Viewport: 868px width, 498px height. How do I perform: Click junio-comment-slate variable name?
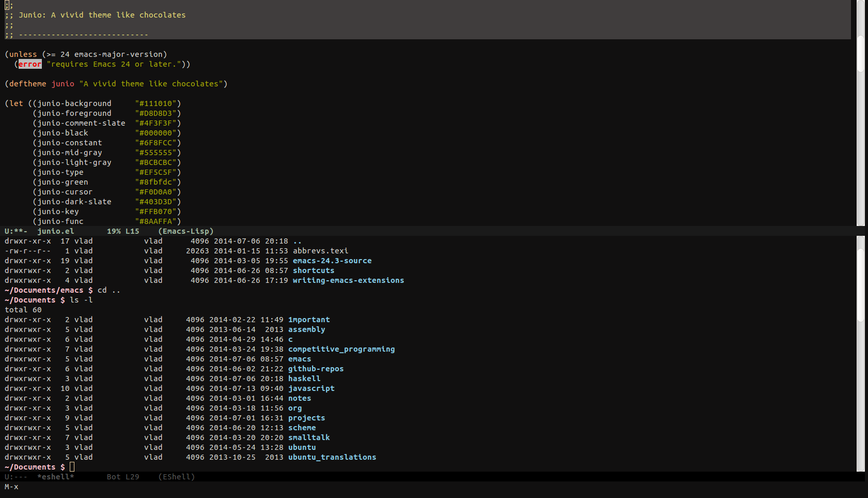point(81,123)
